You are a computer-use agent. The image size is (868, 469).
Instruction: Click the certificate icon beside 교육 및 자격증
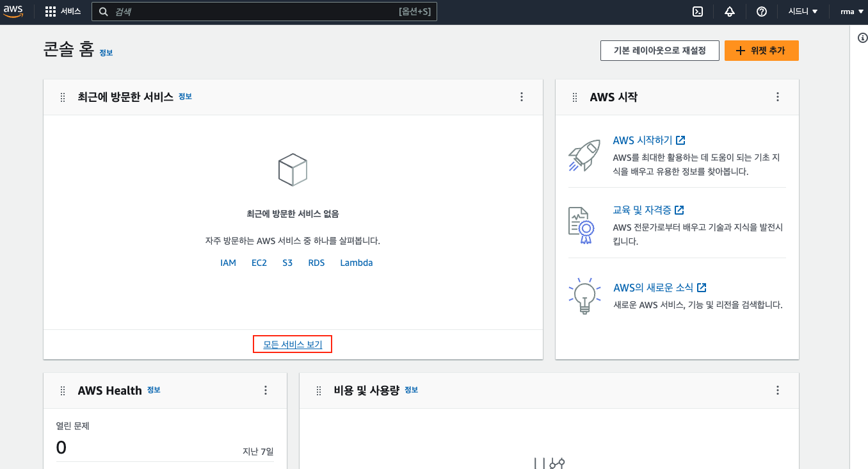point(582,226)
